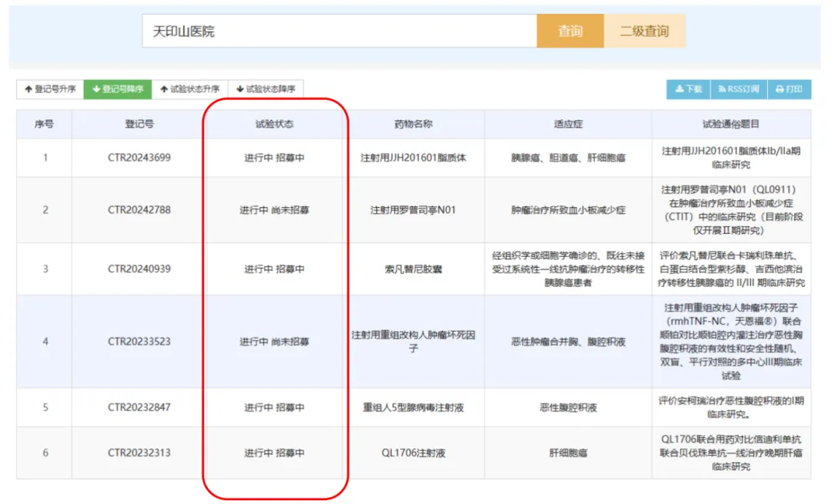Viewport: 831px width, 504px height.
Task: Select drug name 索凡替尼胶囊
Action: pos(413,269)
